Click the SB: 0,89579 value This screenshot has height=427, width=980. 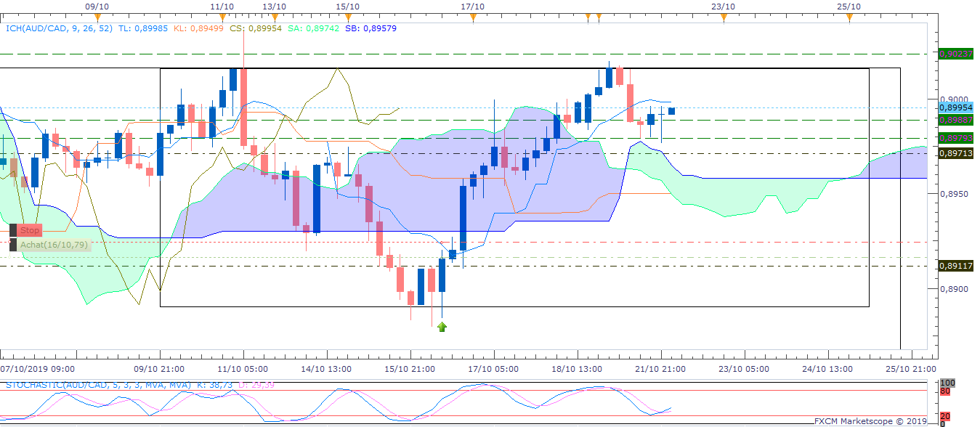pos(370,28)
